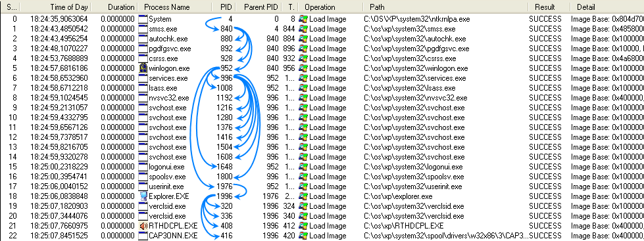Select the svchost.exe name with PID 1504
The image size is (644, 241).
tap(167, 147)
